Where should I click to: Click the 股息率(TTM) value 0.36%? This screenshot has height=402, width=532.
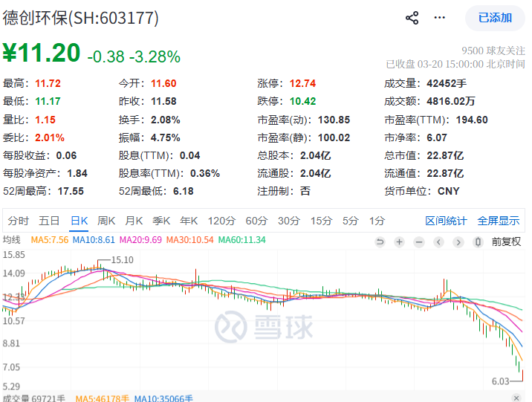coord(205,173)
